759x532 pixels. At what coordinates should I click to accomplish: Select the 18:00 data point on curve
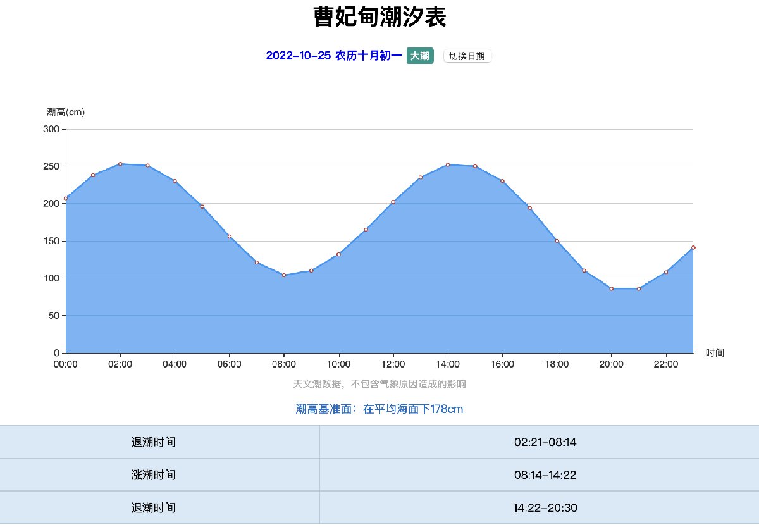557,241
